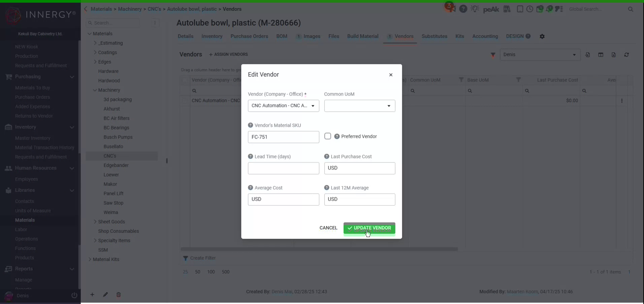Screen dimensions: 644x304
Task: Collapse the Machinery tree branch
Action: tap(95, 90)
